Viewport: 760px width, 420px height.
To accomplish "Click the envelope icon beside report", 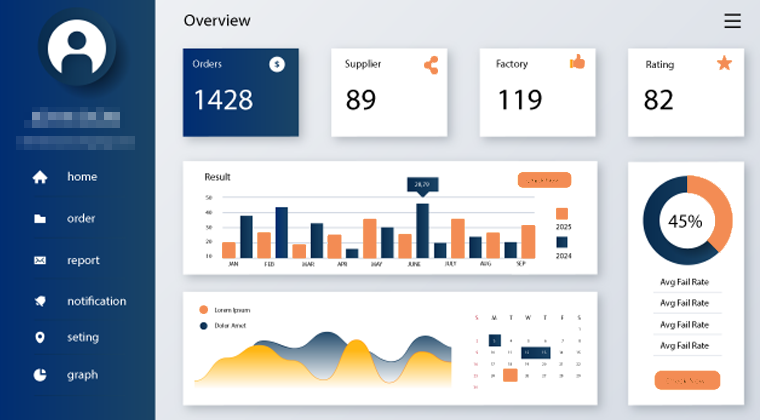I will click(40, 261).
